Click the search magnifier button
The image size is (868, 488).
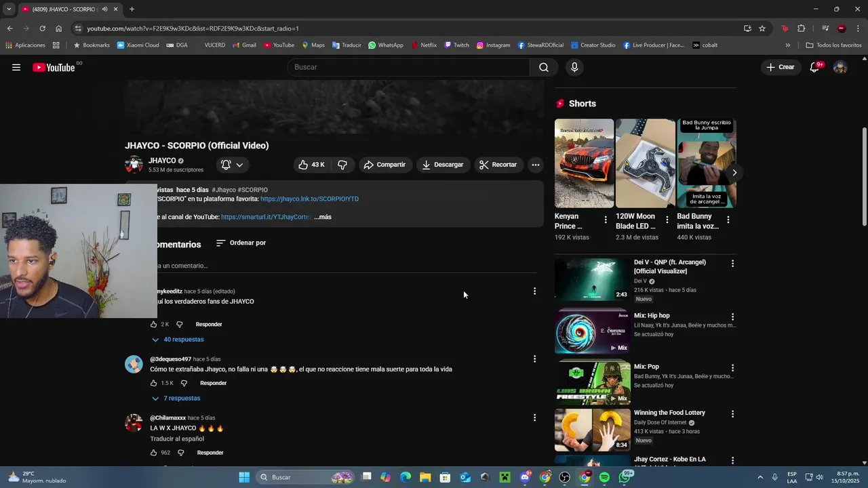(544, 67)
